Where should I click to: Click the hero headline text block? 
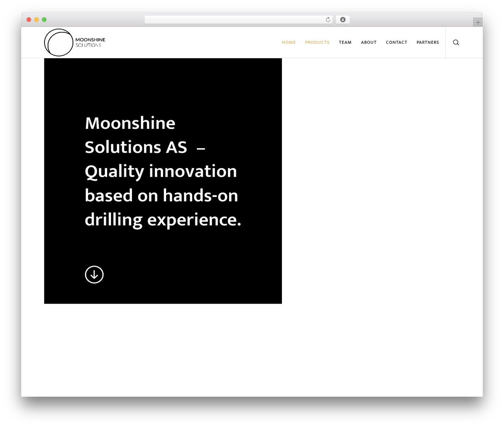tap(163, 171)
